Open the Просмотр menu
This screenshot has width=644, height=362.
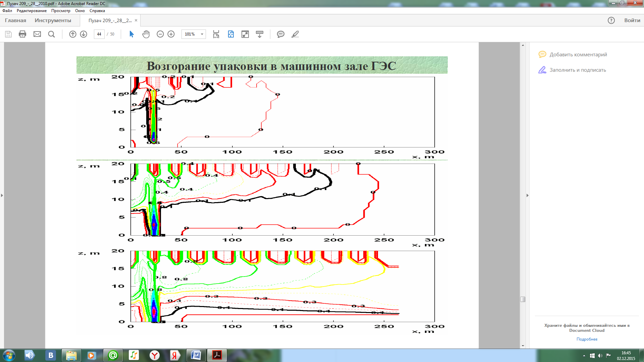[x=61, y=11]
